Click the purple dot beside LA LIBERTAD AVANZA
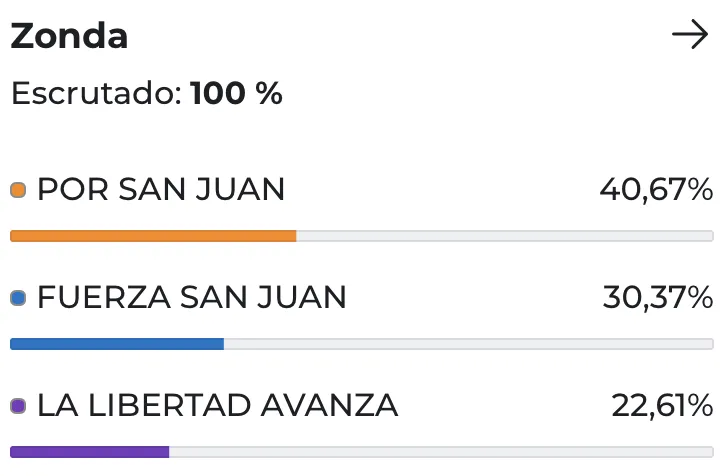Screen dimensions: 726x476 (18, 406)
